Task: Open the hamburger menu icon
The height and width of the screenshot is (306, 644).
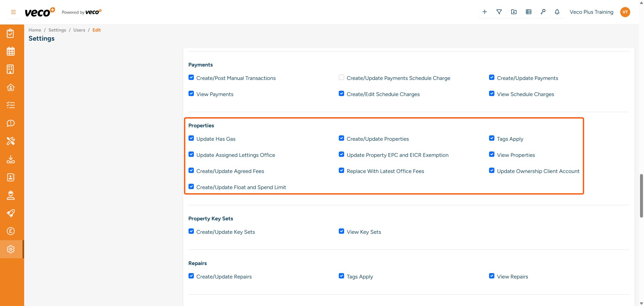Action: (13, 12)
